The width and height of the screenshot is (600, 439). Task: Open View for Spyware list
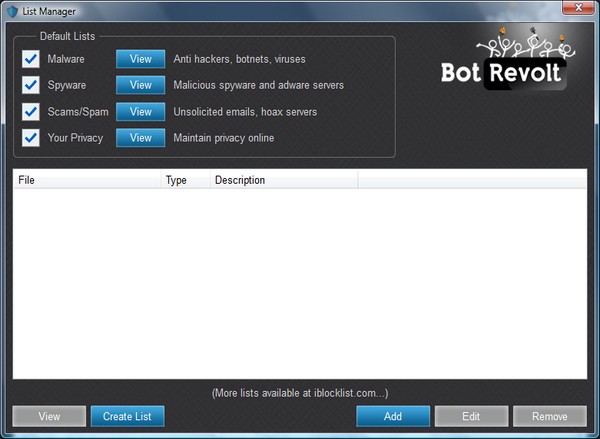point(140,85)
